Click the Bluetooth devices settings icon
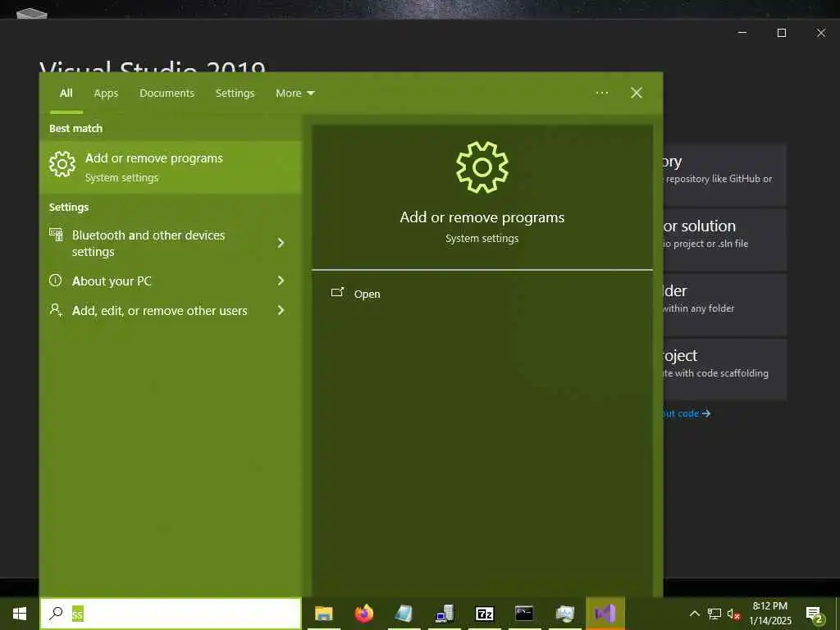Viewport: 840px width, 630px height. [56, 235]
